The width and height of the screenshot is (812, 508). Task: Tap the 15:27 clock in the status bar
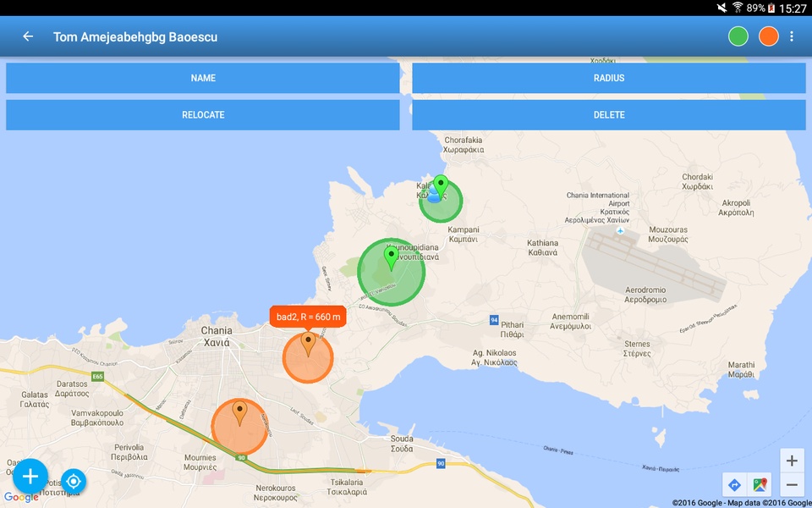[x=793, y=8]
